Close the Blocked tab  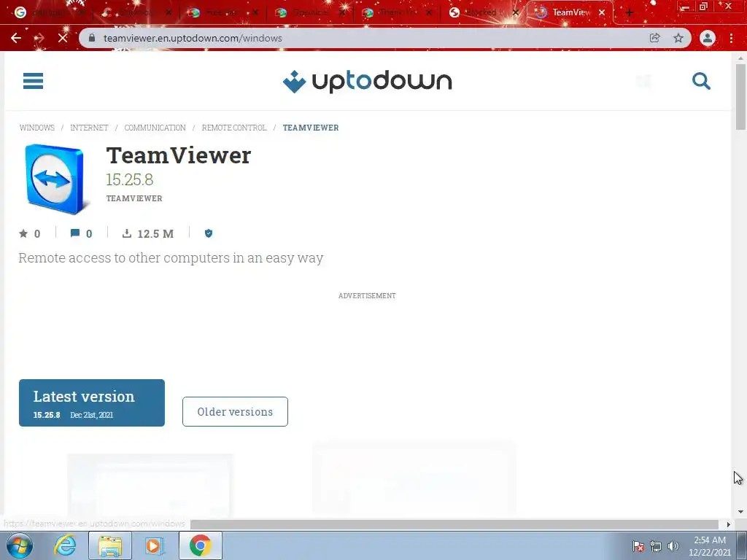pos(515,13)
